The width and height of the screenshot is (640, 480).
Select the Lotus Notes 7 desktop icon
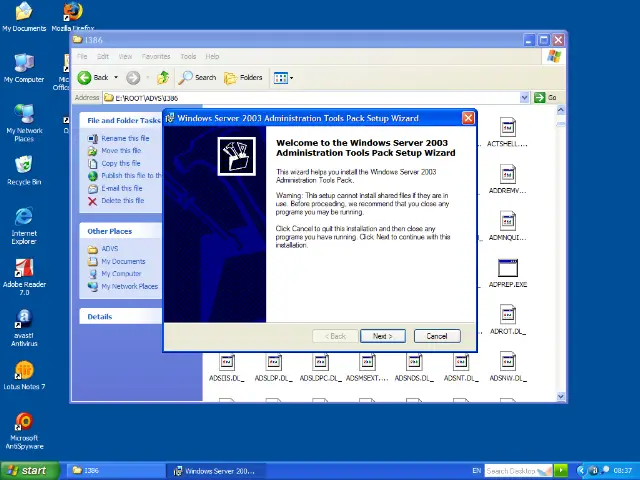24,372
